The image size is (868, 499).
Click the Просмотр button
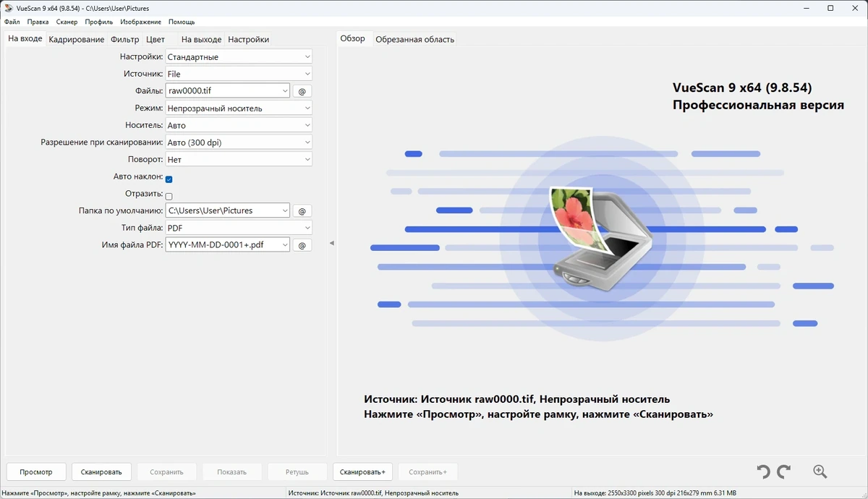point(36,472)
